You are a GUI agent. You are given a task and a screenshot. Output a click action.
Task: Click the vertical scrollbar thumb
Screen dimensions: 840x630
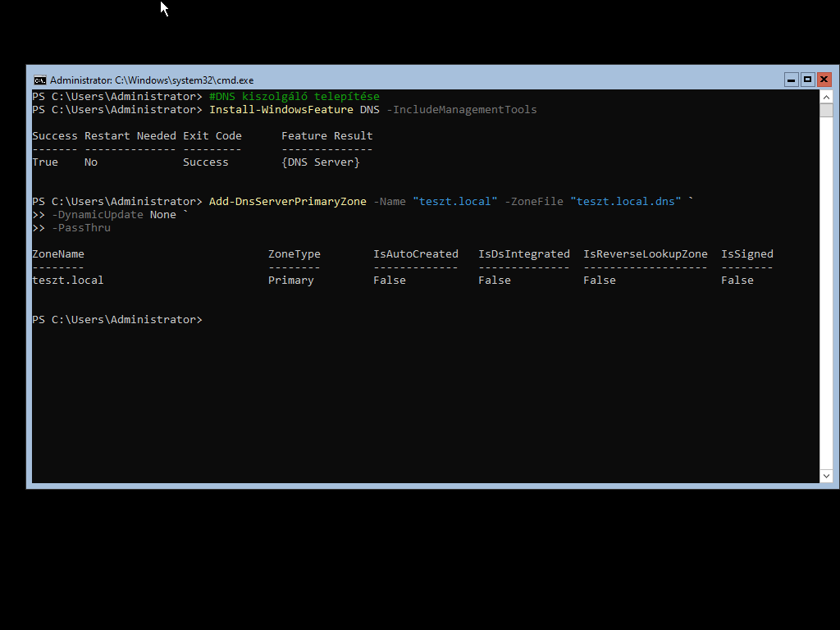pyautogui.click(x=826, y=111)
